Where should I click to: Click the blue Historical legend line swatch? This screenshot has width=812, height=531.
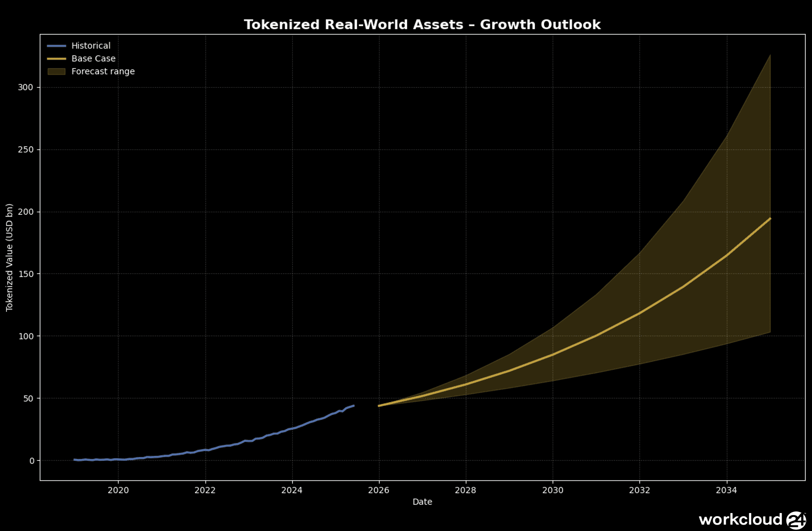[x=56, y=46]
